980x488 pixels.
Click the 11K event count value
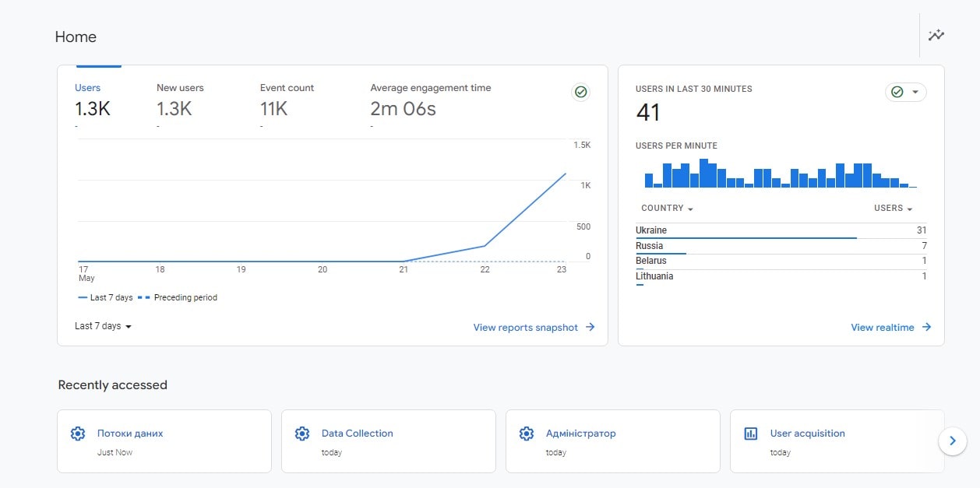pos(273,109)
